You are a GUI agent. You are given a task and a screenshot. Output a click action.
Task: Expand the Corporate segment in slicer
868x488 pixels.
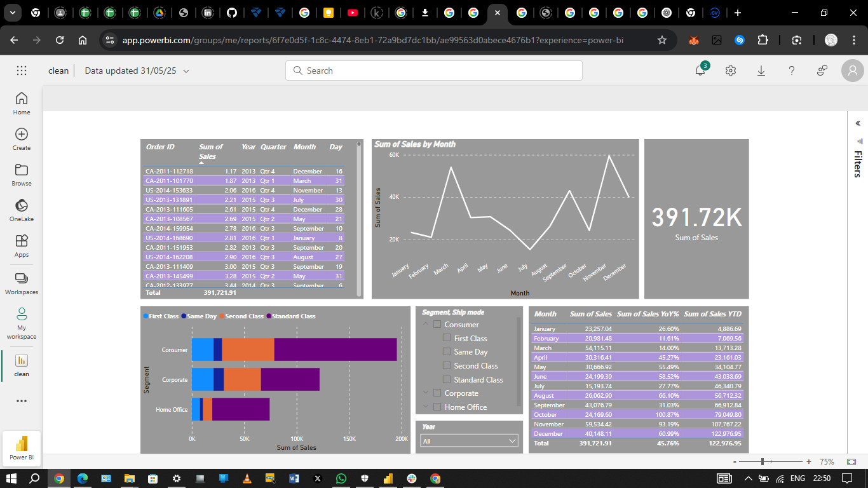tap(426, 393)
